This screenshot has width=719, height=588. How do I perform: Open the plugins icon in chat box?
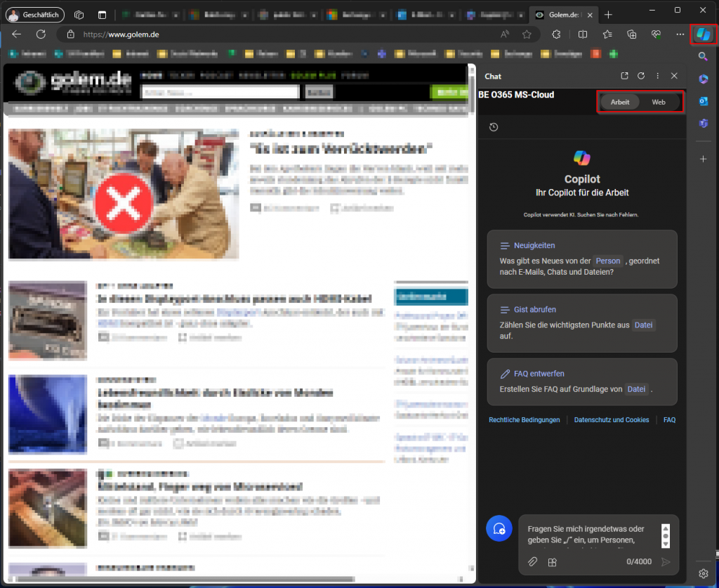(553, 562)
